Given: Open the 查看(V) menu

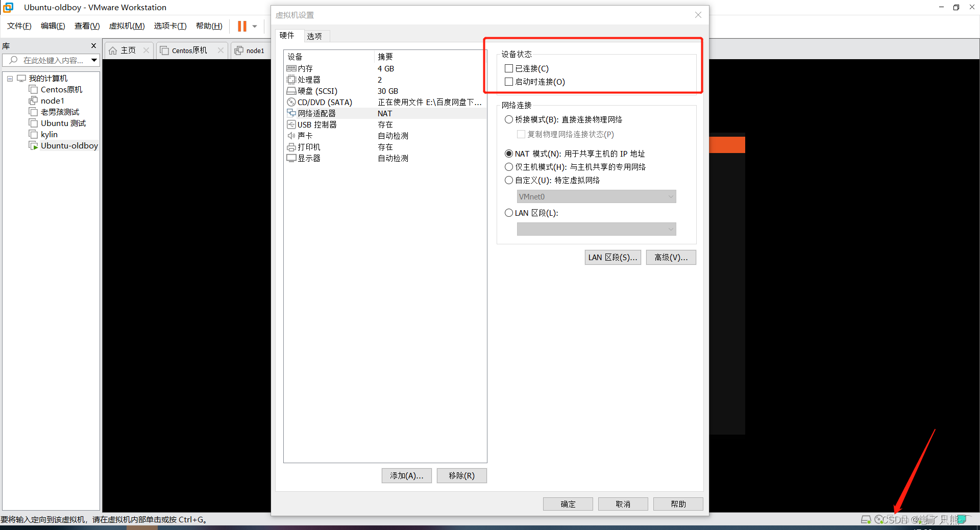Looking at the screenshot, I should click(87, 26).
